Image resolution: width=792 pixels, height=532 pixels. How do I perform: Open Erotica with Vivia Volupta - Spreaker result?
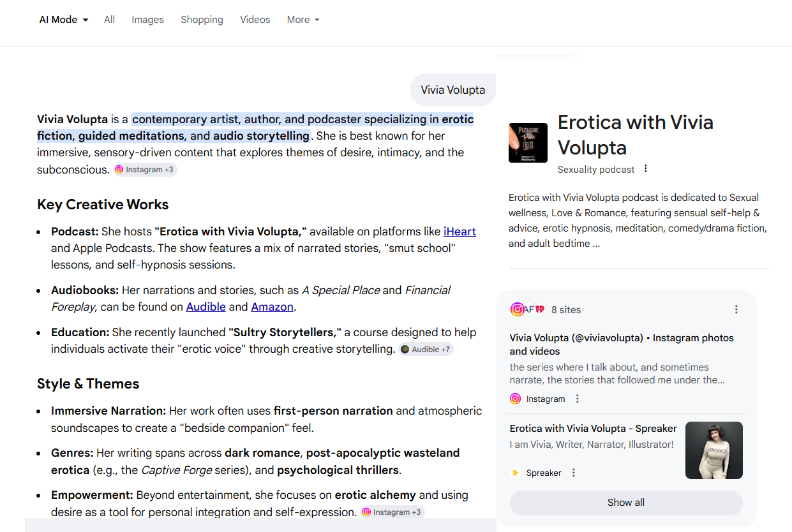pyautogui.click(x=593, y=429)
